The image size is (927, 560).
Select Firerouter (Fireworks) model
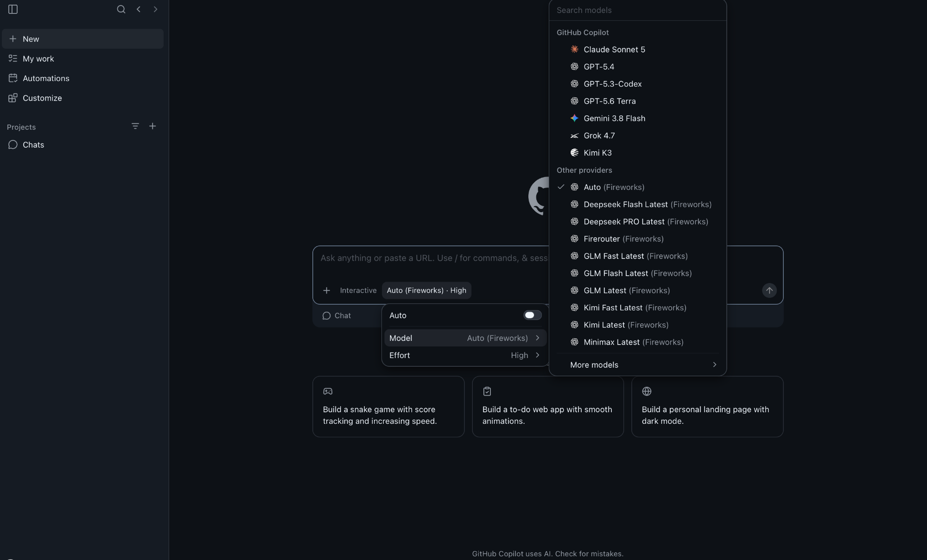[638, 239]
